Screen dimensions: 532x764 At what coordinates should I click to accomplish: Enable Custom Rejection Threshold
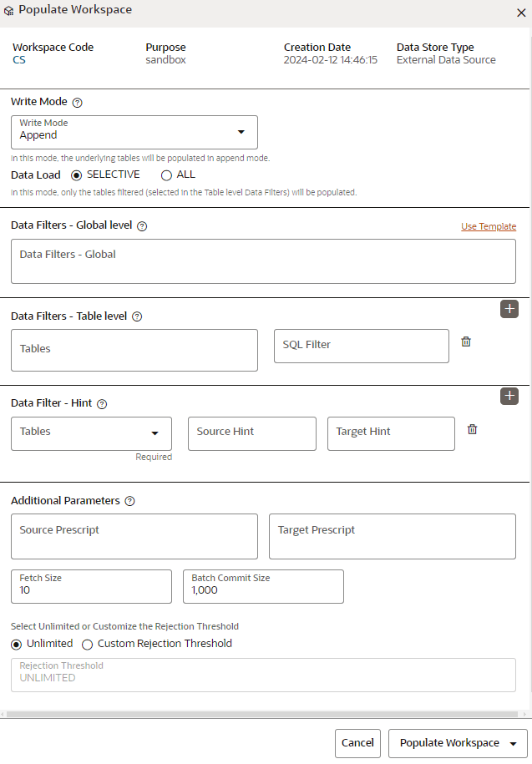(x=87, y=644)
